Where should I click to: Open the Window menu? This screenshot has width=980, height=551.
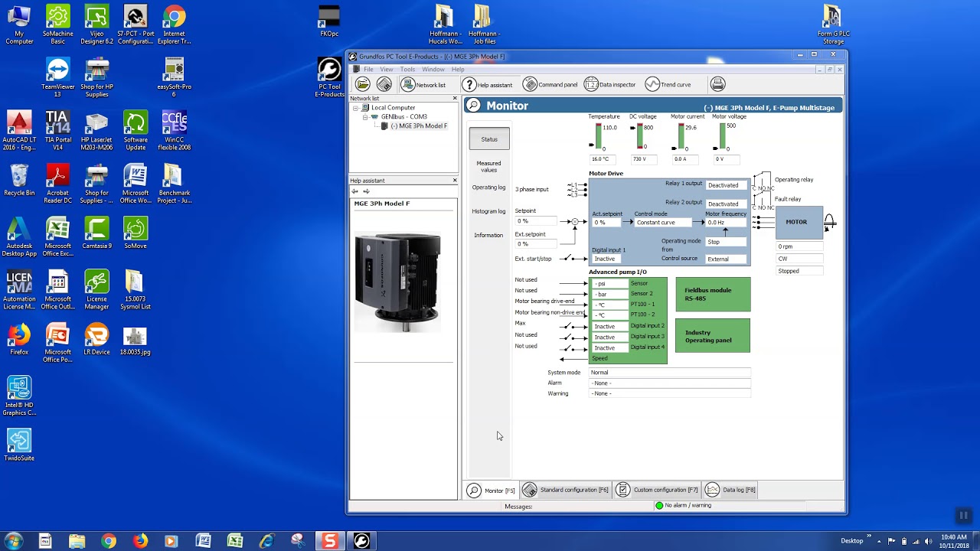tap(433, 70)
